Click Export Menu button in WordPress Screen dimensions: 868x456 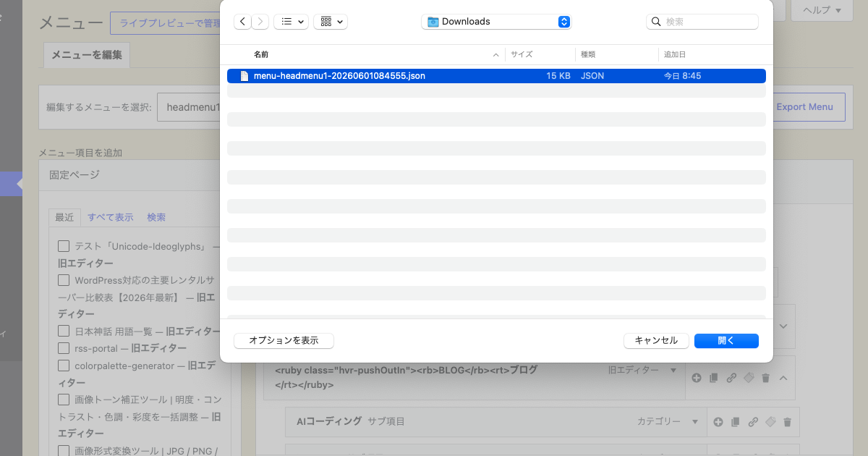coord(804,106)
